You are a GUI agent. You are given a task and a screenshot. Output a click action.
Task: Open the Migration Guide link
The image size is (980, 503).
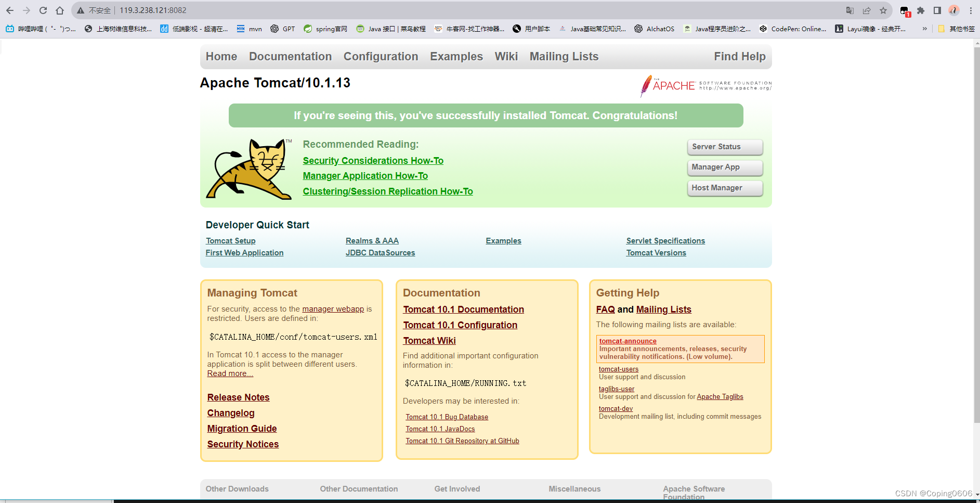tap(242, 429)
